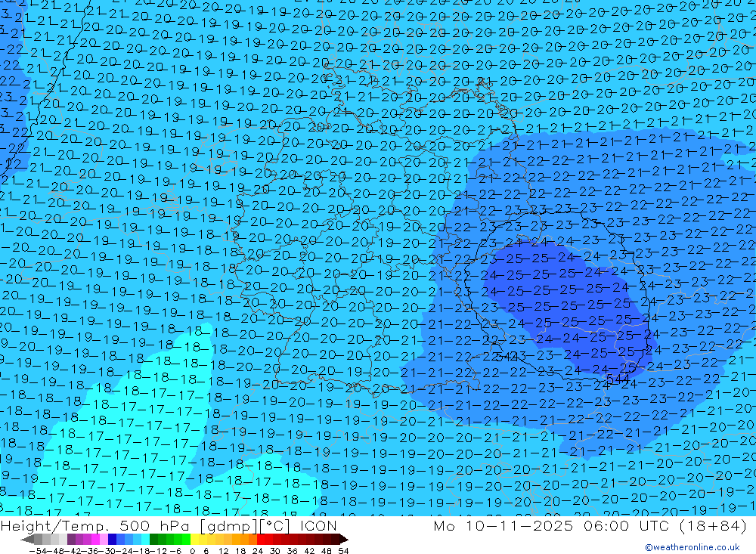Click the 54 label at legend's right end

[x=343, y=549]
